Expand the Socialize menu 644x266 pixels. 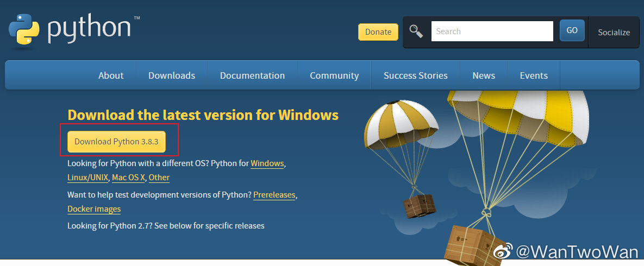click(614, 32)
